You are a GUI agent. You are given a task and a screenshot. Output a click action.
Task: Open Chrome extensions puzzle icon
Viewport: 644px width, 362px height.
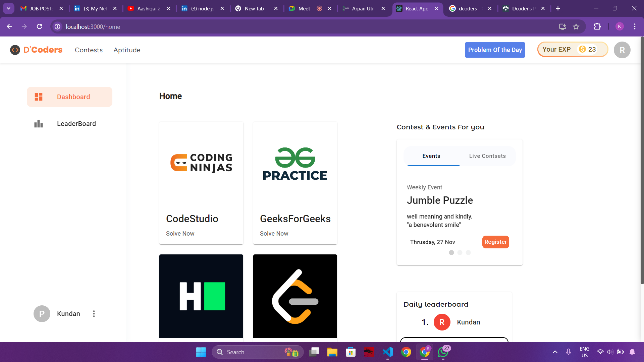[597, 26]
